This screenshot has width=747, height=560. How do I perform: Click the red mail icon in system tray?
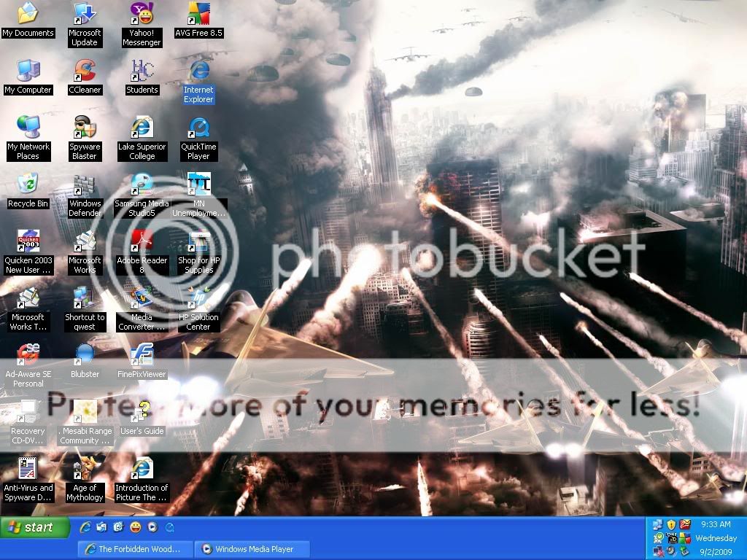point(685,525)
